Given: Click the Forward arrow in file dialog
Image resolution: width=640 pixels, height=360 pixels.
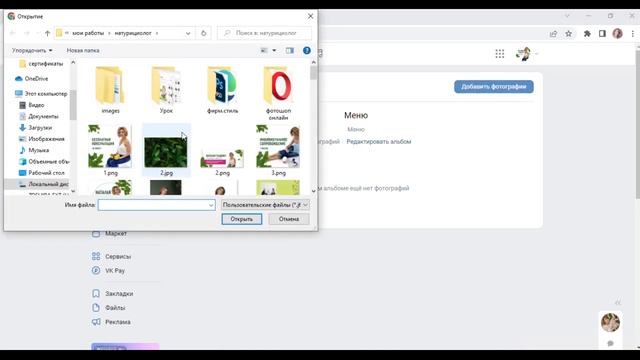Looking at the screenshot, I should pyautogui.click(x=27, y=33).
